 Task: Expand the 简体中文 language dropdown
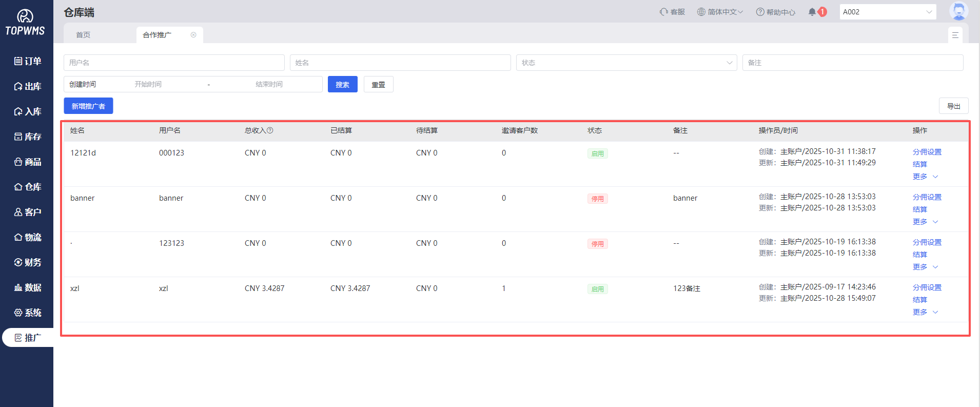720,12
